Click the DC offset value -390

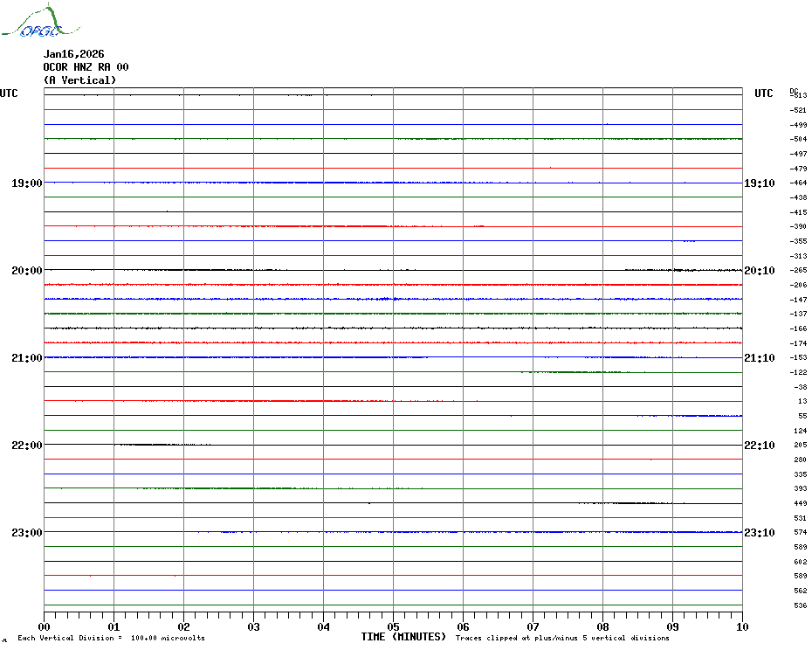798,226
